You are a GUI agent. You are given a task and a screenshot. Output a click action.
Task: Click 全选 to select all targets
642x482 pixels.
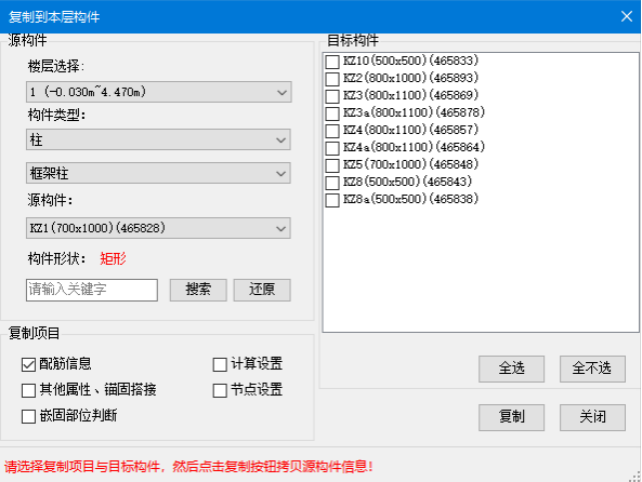[x=511, y=368]
